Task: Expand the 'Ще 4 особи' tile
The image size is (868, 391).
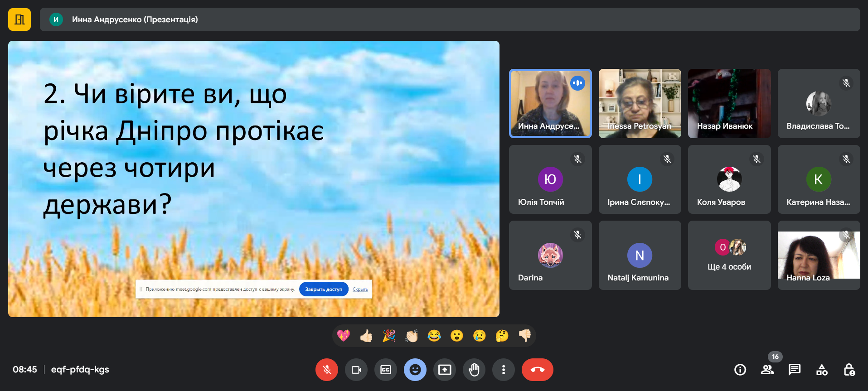Action: point(729,256)
